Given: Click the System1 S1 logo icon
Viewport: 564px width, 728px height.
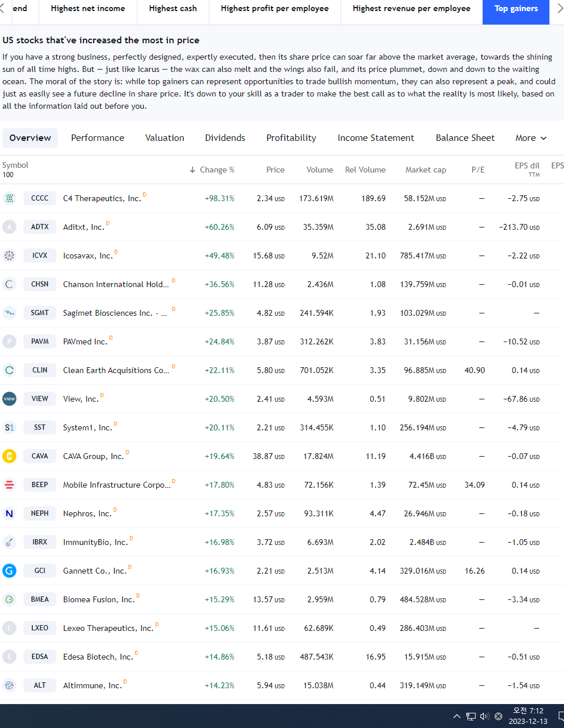Looking at the screenshot, I should click(9, 427).
